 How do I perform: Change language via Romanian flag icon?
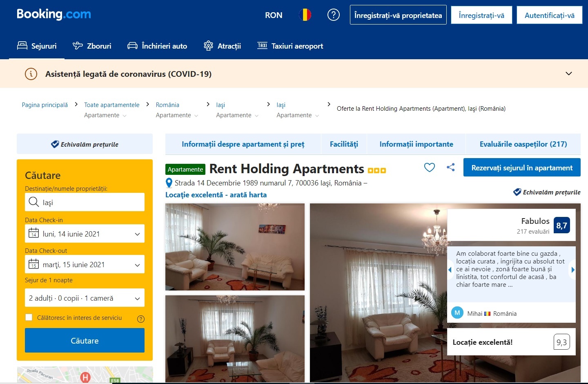[x=305, y=15]
